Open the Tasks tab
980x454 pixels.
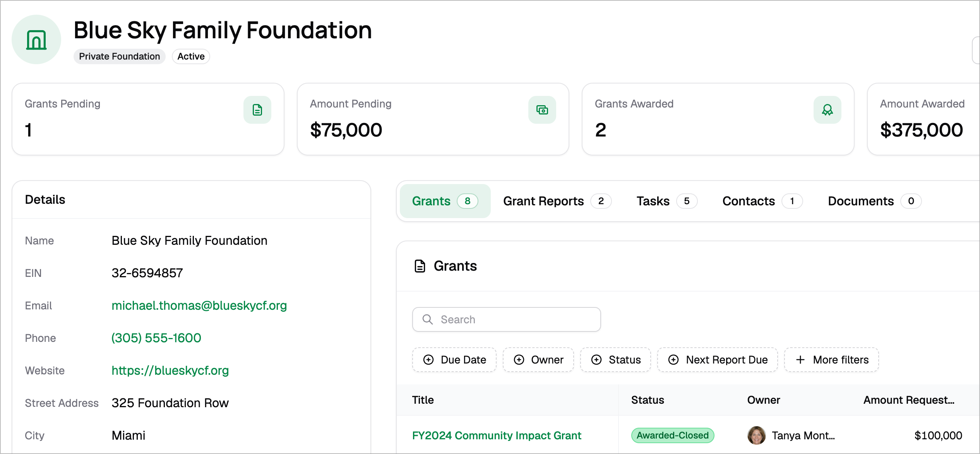click(x=667, y=201)
